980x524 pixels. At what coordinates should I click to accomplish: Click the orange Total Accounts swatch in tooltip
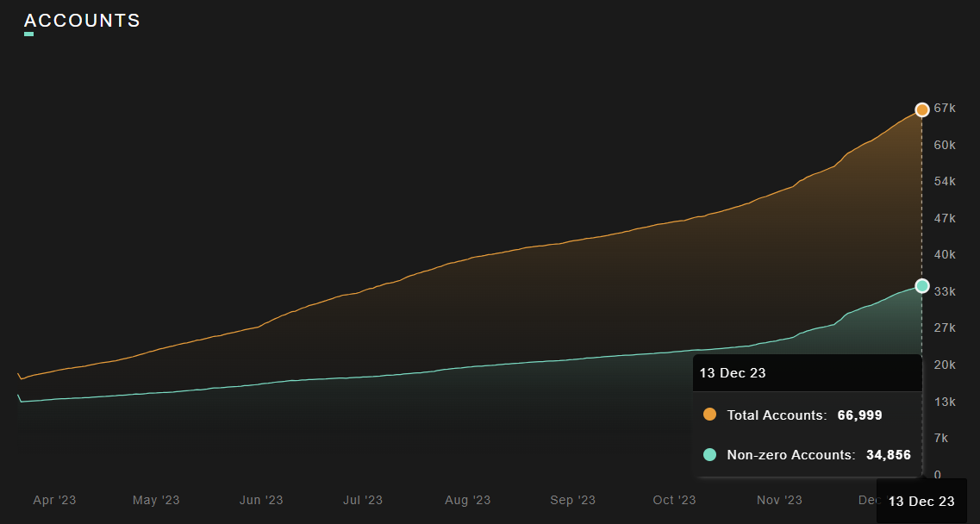[709, 414]
